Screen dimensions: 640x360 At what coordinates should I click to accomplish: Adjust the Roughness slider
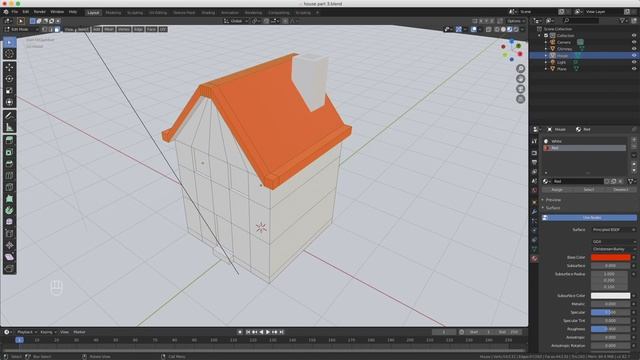(x=610, y=329)
